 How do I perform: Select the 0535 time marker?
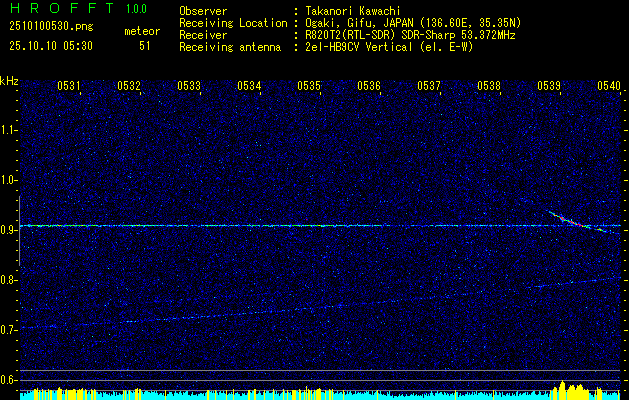pyautogui.click(x=309, y=86)
